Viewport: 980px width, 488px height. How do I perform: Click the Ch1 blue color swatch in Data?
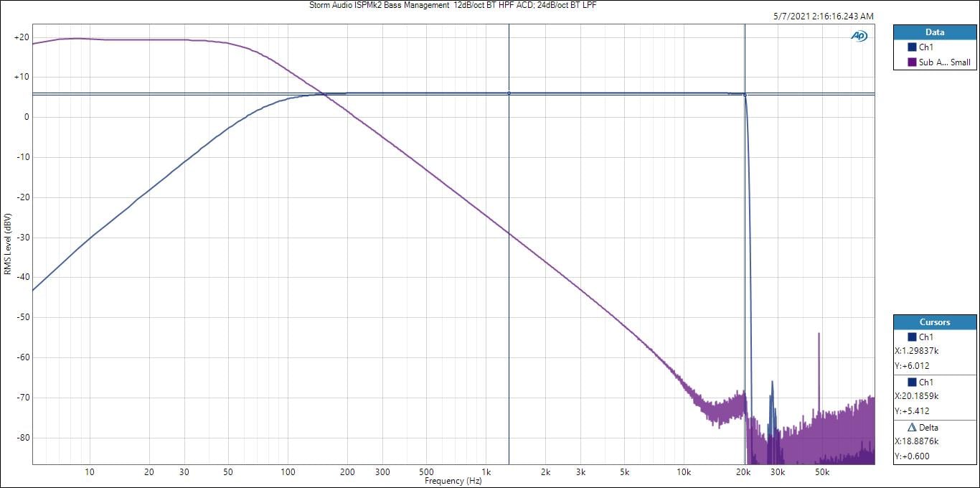[x=912, y=48]
